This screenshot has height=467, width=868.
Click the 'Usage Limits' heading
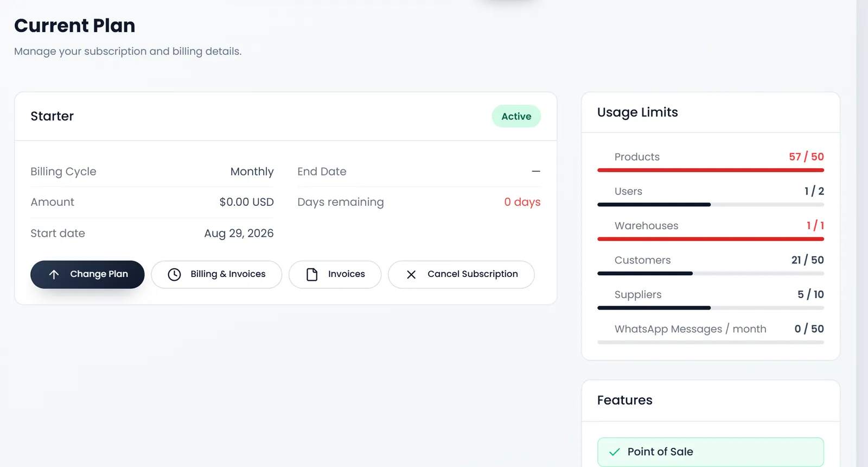point(637,112)
